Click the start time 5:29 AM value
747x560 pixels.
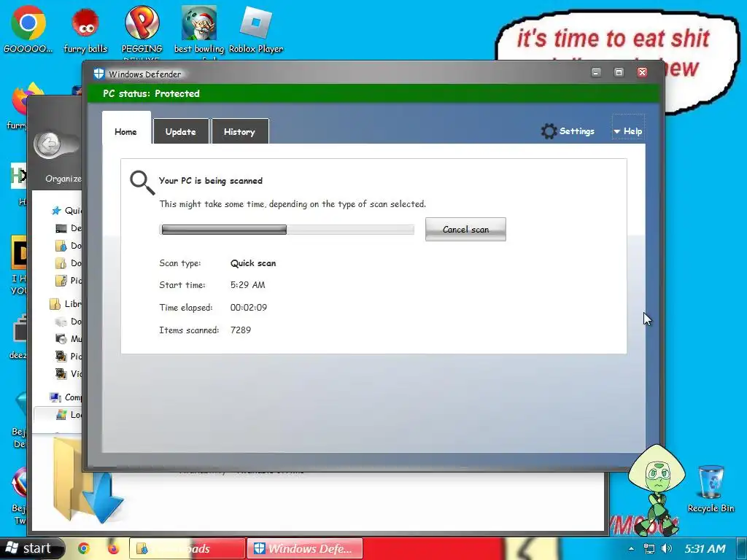tap(248, 285)
